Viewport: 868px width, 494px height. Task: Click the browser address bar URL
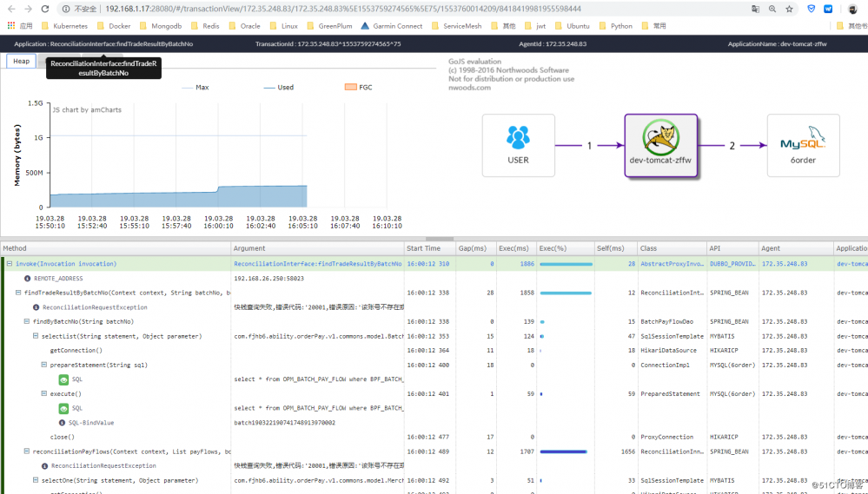(343, 9)
